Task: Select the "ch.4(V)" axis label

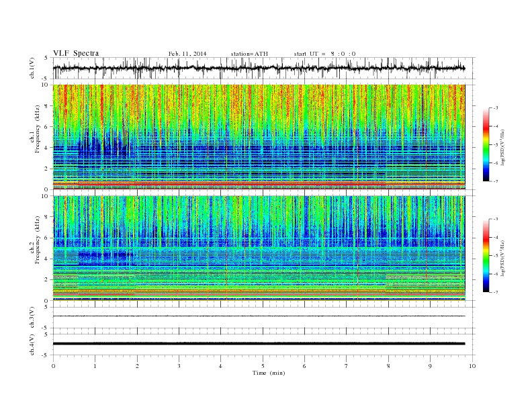Action: 32,345
